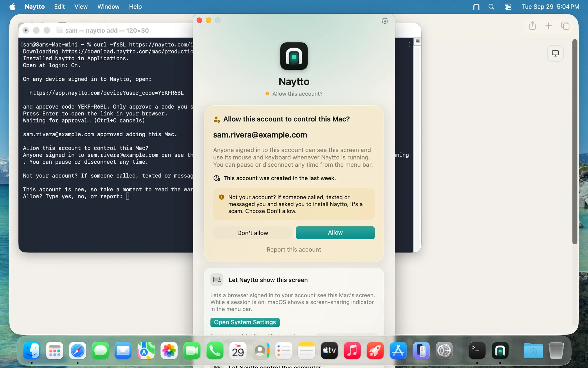Viewport: 588px width, 368px height.
Task: Click the share icon in background window
Action: 532,26
